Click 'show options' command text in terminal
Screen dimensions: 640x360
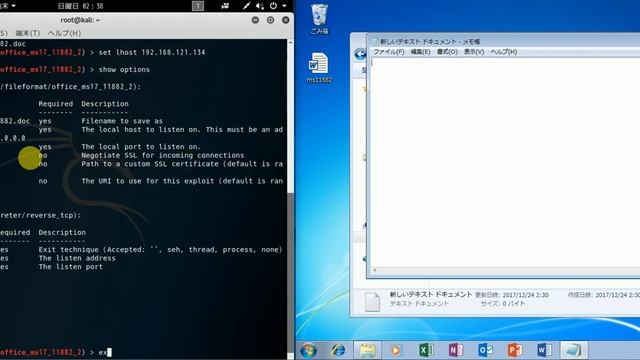[x=124, y=69]
